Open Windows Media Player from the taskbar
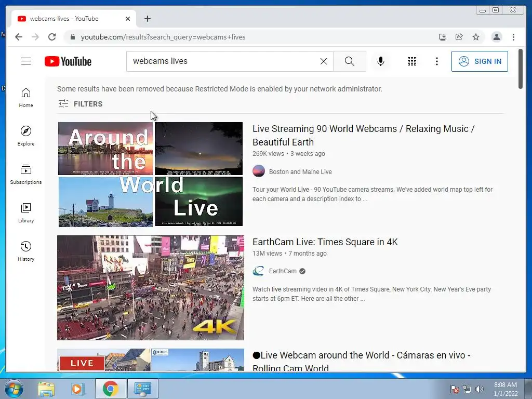 click(77, 389)
